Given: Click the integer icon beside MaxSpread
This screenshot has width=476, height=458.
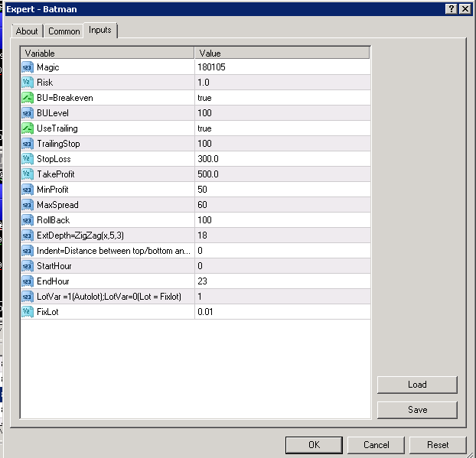Looking at the screenshot, I should (x=28, y=205).
